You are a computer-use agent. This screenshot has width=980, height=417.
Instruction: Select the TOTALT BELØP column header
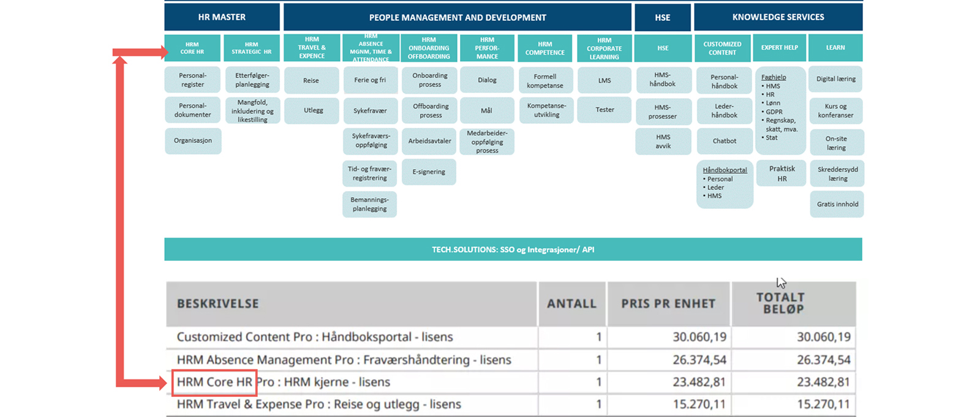point(794,304)
